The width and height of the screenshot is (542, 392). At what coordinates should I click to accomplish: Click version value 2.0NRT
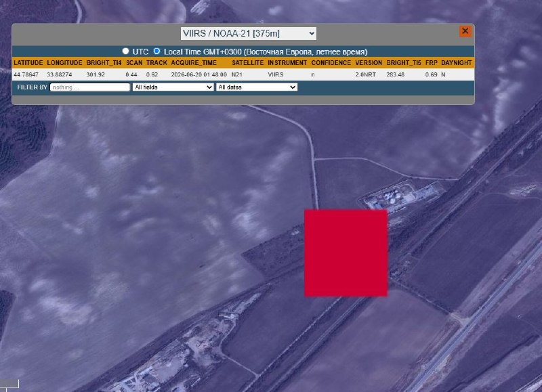tap(366, 74)
